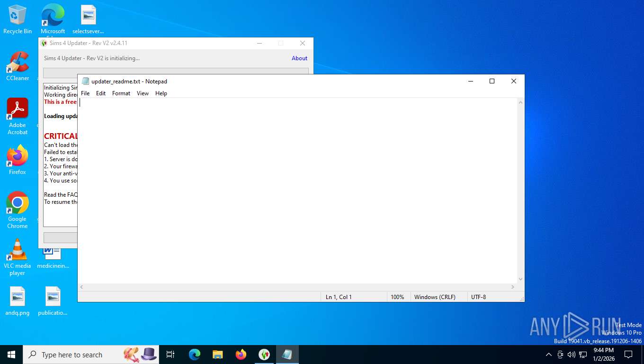The image size is (644, 364).
Task: Minimize the Notepad window
Action: pyautogui.click(x=470, y=81)
